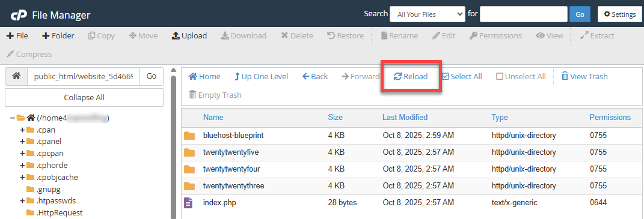This screenshot has height=219, width=644.
Task: Reload the file listing
Action: [411, 77]
